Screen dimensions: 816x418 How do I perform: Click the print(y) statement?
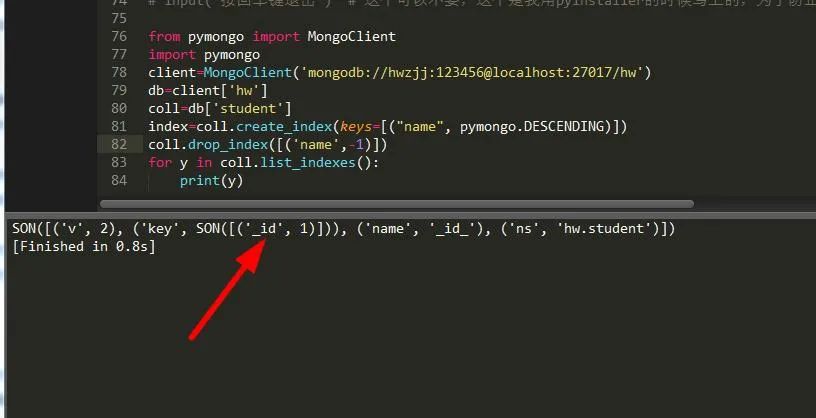[x=212, y=181]
